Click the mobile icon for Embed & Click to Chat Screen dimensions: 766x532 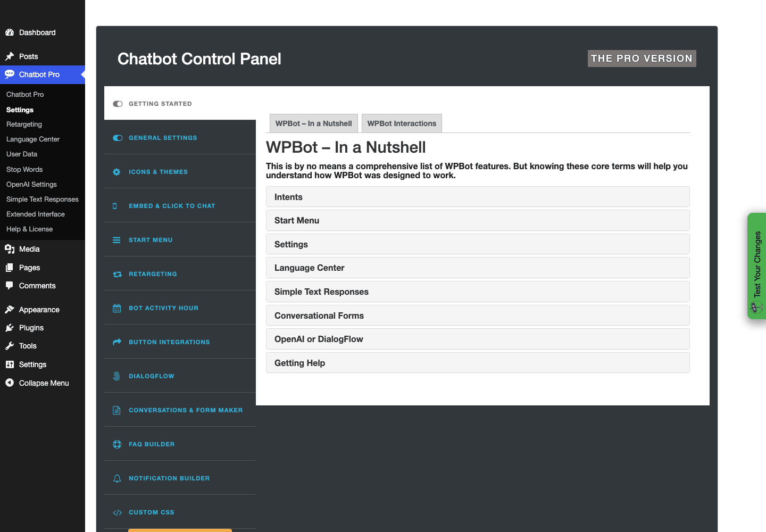click(115, 206)
